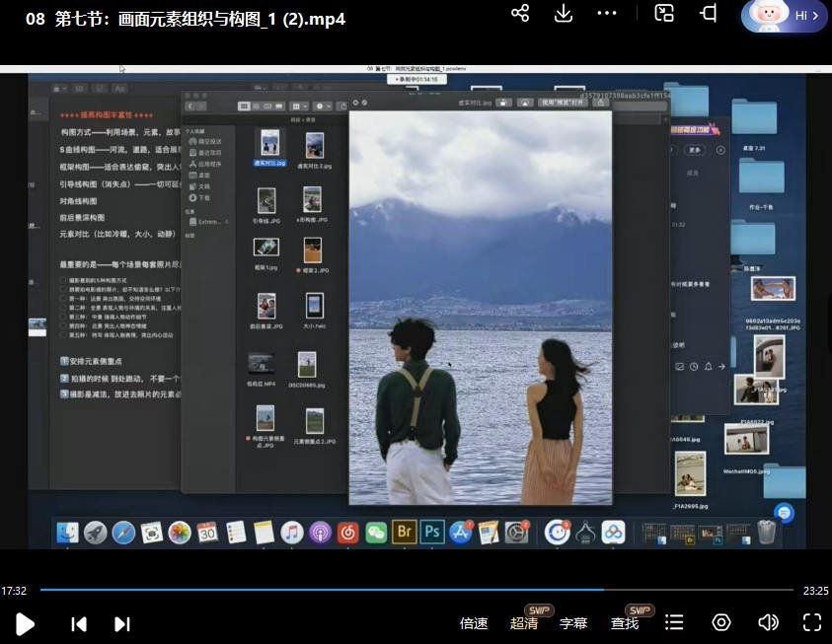Open Photoshop from the Dock
This screenshot has width=832, height=644.
tap(431, 533)
